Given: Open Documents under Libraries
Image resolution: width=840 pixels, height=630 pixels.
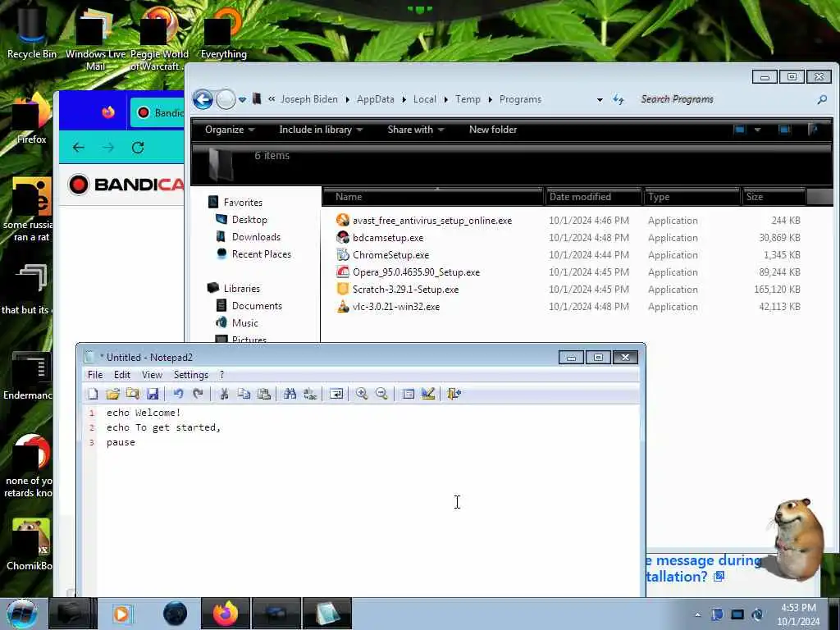Looking at the screenshot, I should tap(256, 305).
